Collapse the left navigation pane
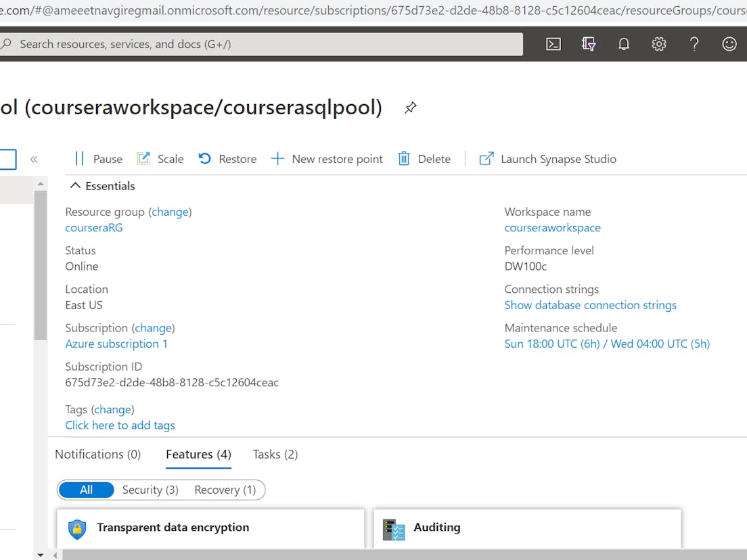747x560 pixels. (x=34, y=159)
